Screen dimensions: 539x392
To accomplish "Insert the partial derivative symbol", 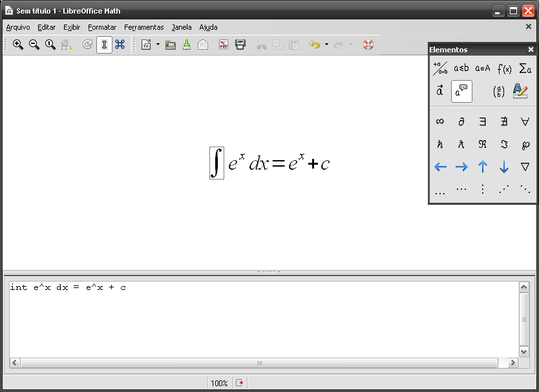I will (x=461, y=121).
